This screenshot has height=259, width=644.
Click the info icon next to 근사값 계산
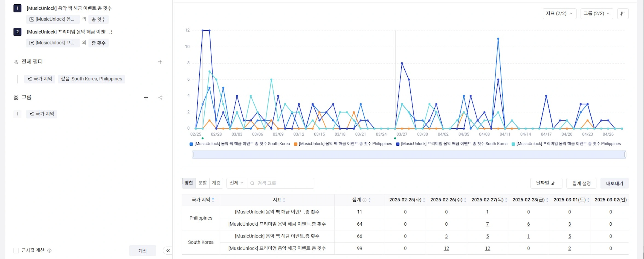click(x=49, y=250)
